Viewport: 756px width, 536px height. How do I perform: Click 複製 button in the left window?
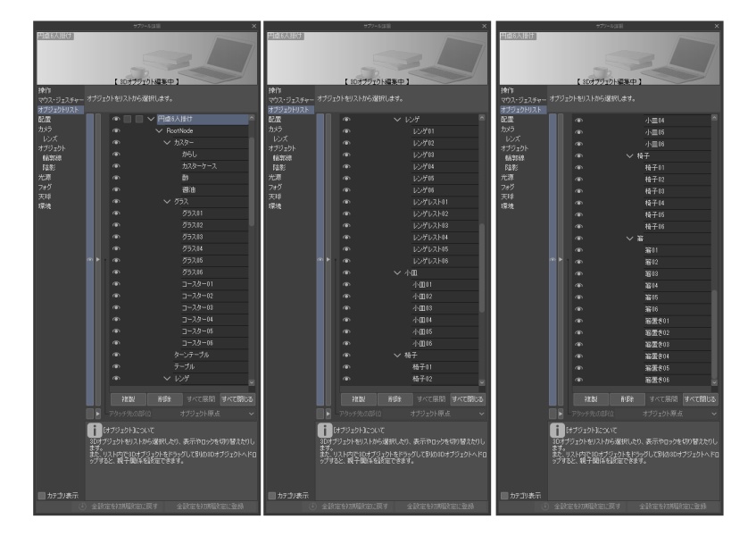129,399
